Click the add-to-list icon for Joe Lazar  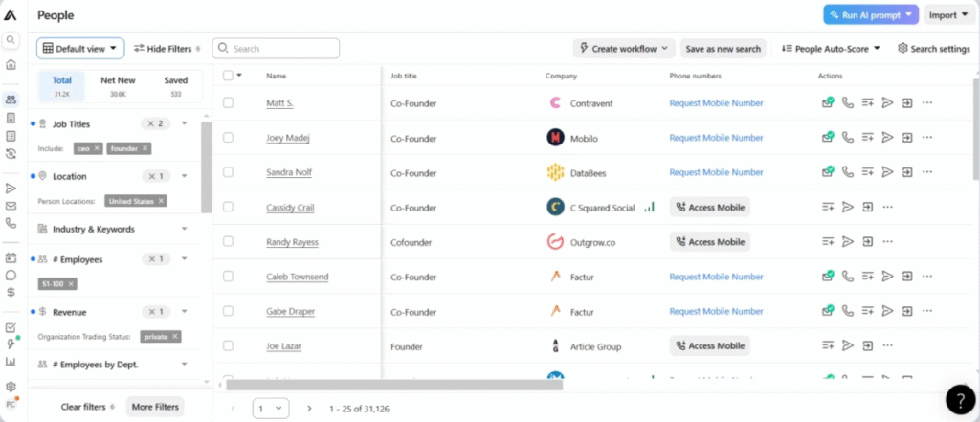[828, 345]
